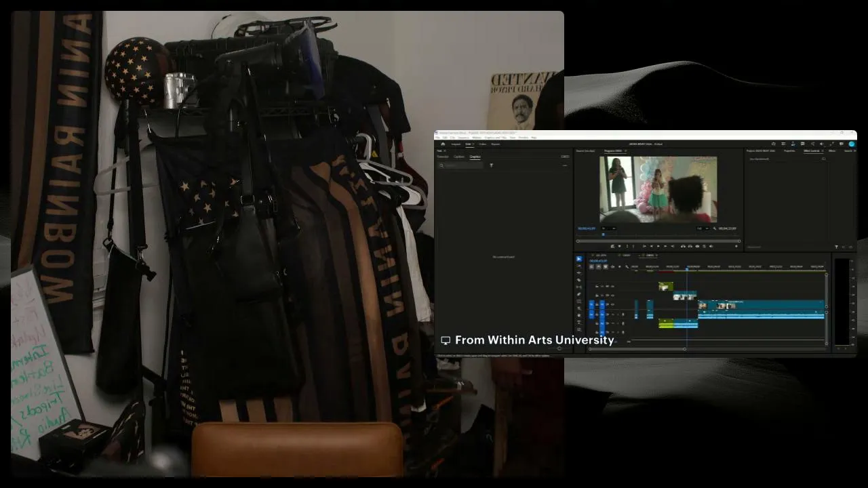868x488 pixels.
Task: Export a frame from the Program Monitor
Action: coord(697,246)
